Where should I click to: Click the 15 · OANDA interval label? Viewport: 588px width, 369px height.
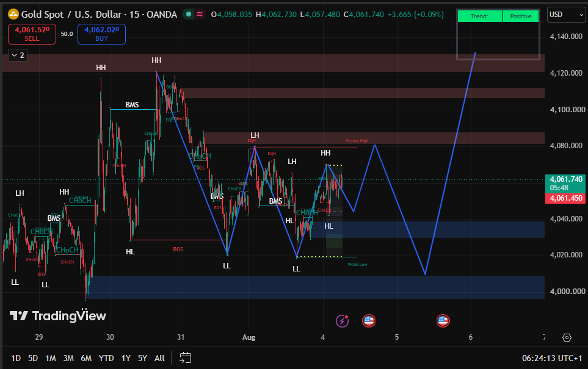point(153,15)
